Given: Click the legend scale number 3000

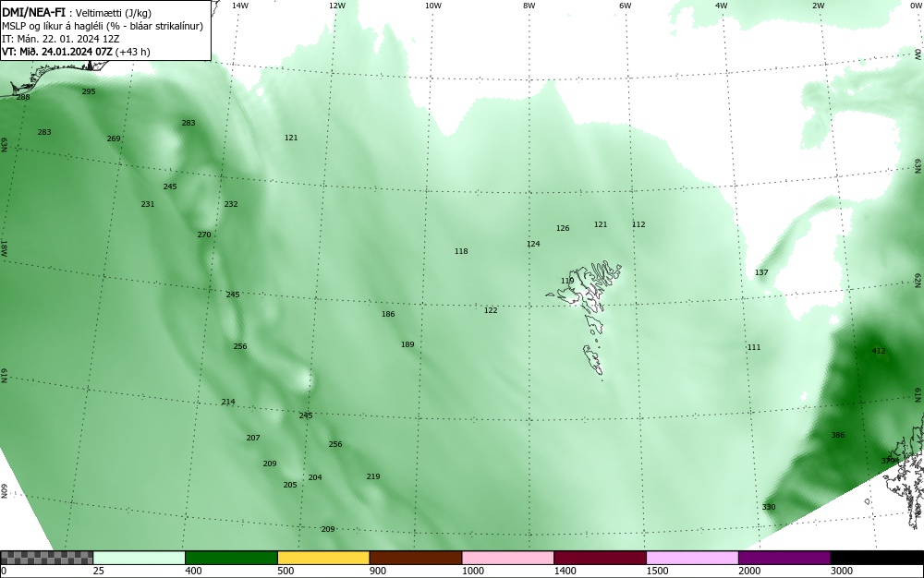Looking at the screenshot, I should click(x=842, y=571).
